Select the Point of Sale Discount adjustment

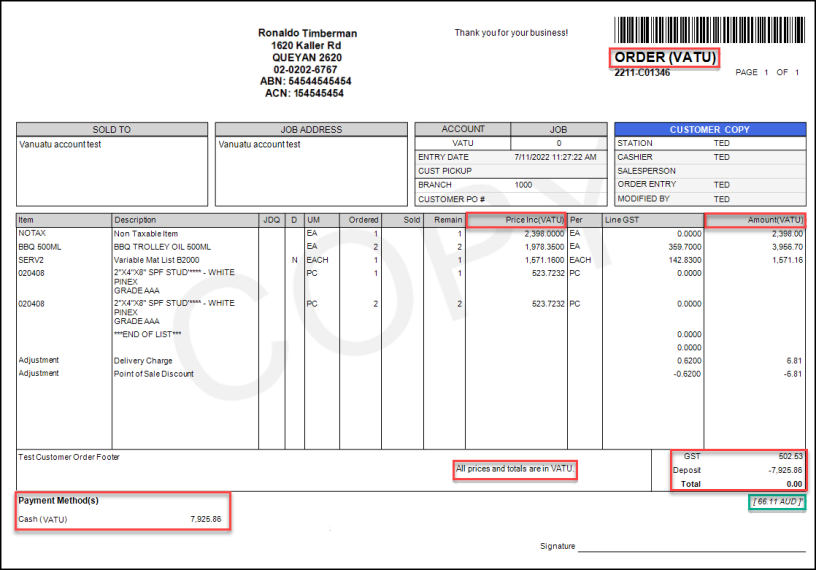coord(154,374)
